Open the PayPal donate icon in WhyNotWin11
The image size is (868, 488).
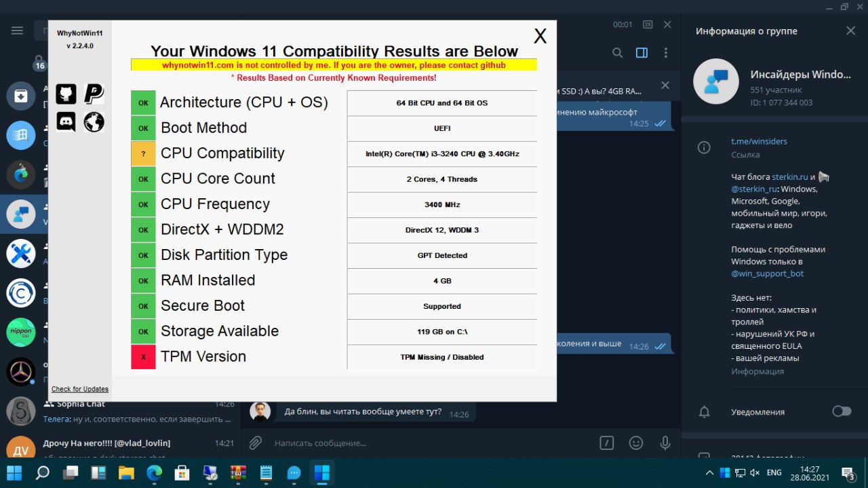94,94
